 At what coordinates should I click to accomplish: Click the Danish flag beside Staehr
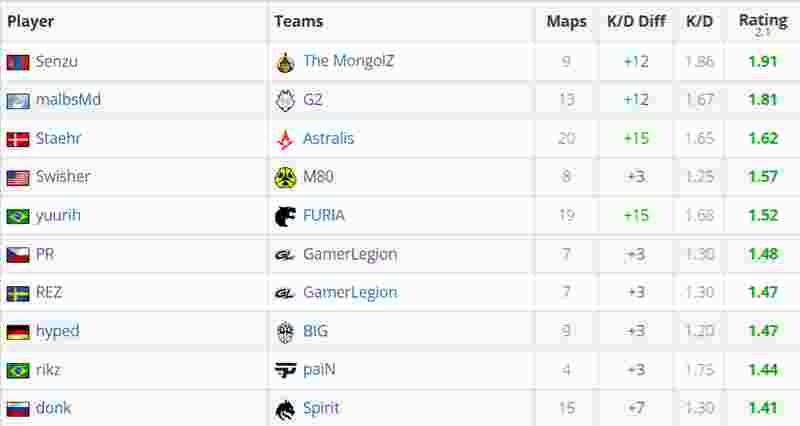point(18,139)
